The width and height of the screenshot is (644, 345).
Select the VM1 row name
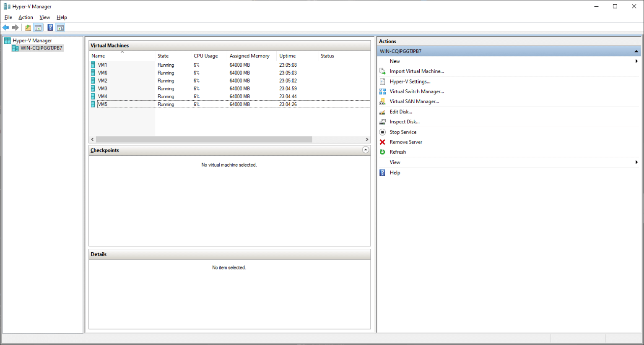pyautogui.click(x=103, y=65)
